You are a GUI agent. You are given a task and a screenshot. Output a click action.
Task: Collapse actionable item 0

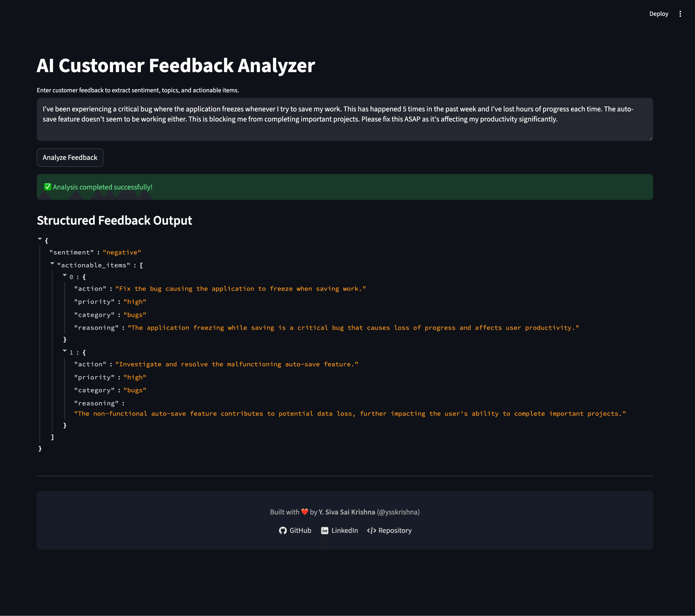click(x=65, y=275)
